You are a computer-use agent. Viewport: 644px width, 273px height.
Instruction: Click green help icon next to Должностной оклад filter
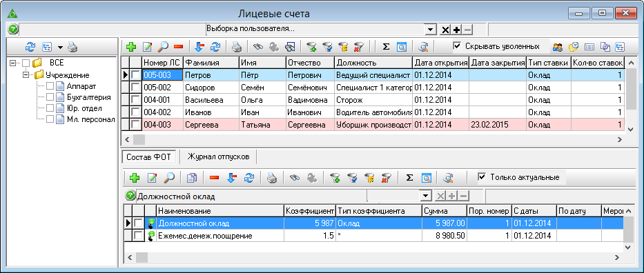pyautogui.click(x=130, y=196)
